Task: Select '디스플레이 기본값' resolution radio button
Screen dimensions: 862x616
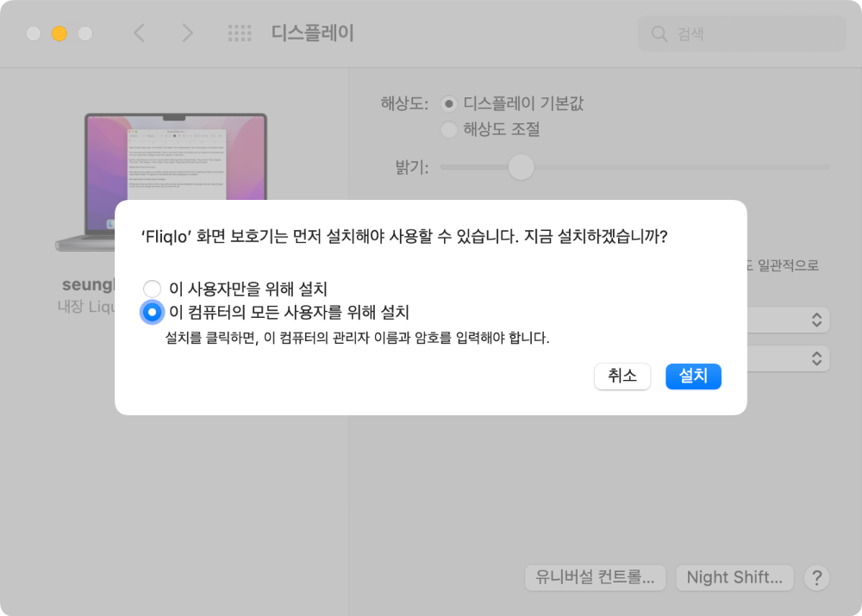Action: coord(448,103)
